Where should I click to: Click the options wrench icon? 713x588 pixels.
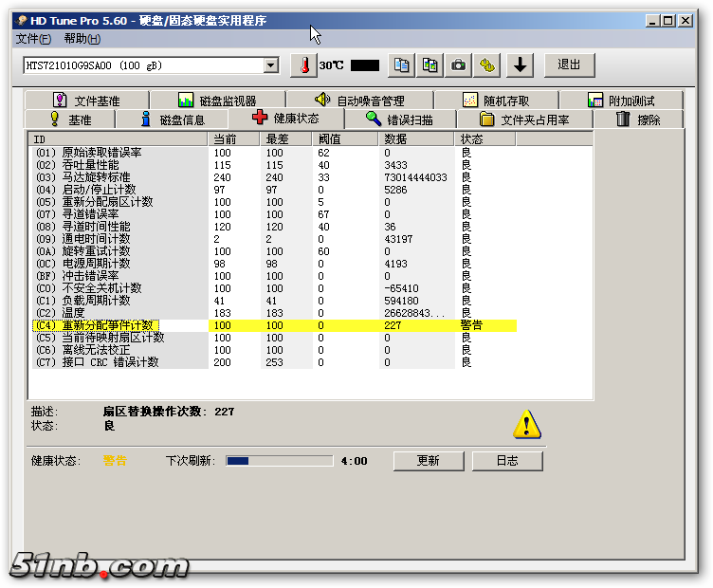[x=487, y=65]
